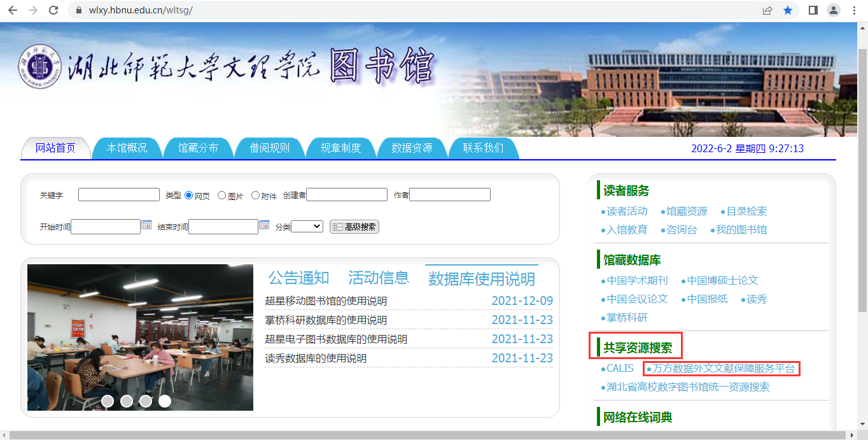Click the 关键字 input field

click(x=119, y=195)
